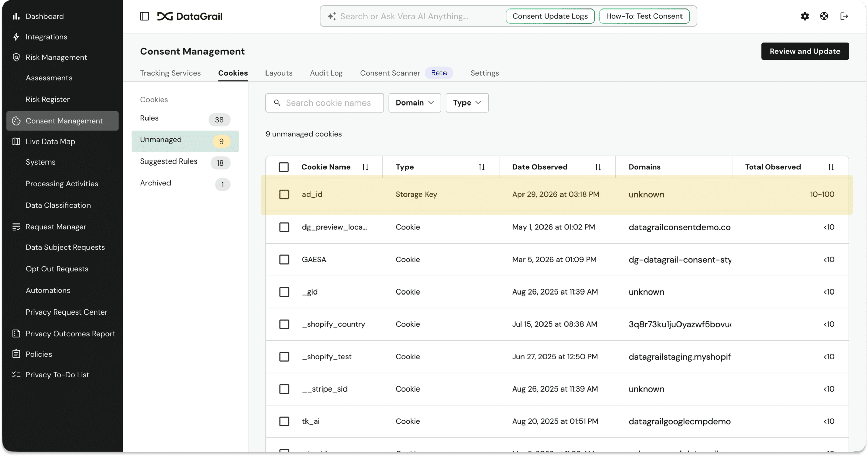Switch to the Layouts tab
The image size is (868, 456).
279,73
